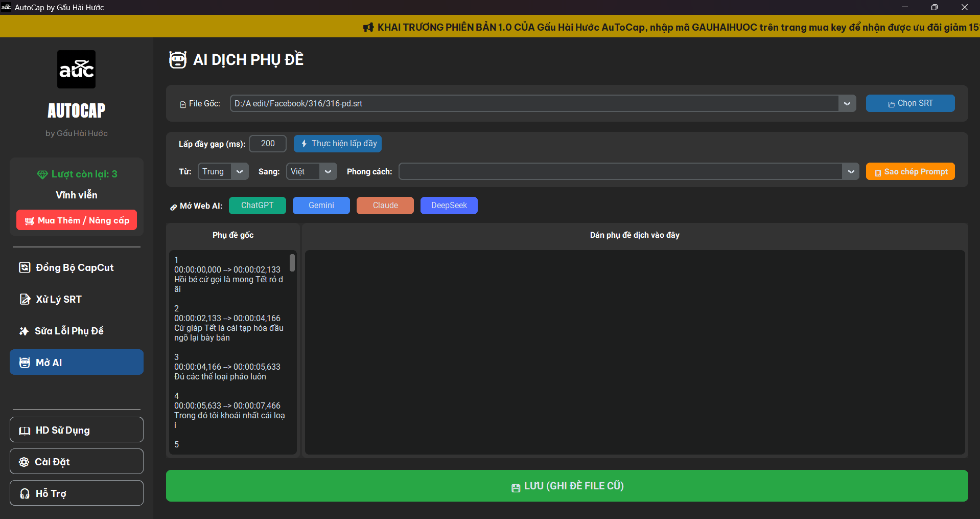The image size is (980, 519).
Task: Click Sao chép Prompt button
Action: [910, 171]
